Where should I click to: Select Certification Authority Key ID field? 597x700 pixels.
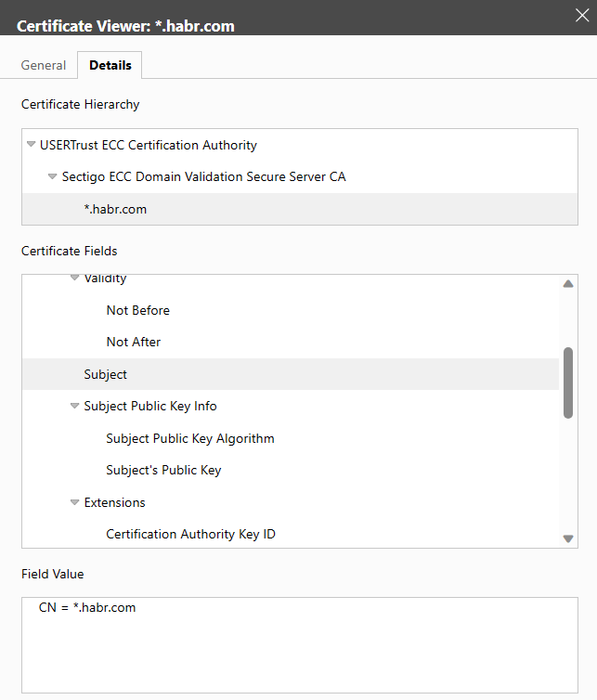pos(190,534)
